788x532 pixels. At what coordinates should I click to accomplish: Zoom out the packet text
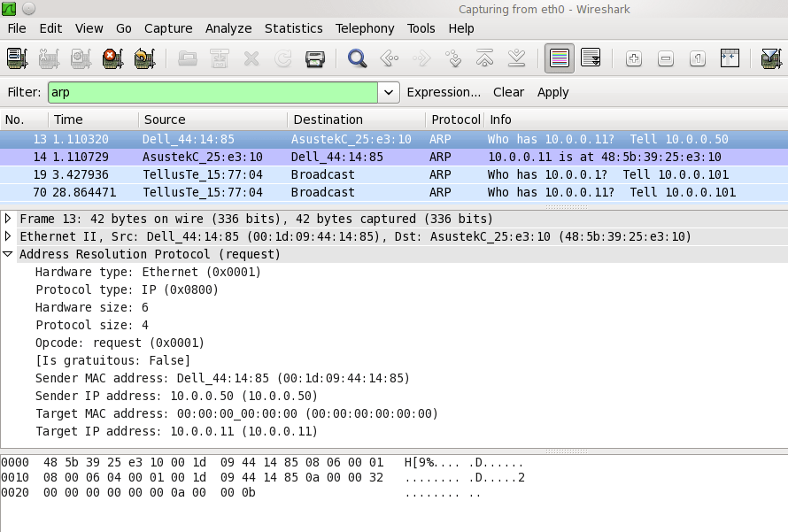[666, 58]
